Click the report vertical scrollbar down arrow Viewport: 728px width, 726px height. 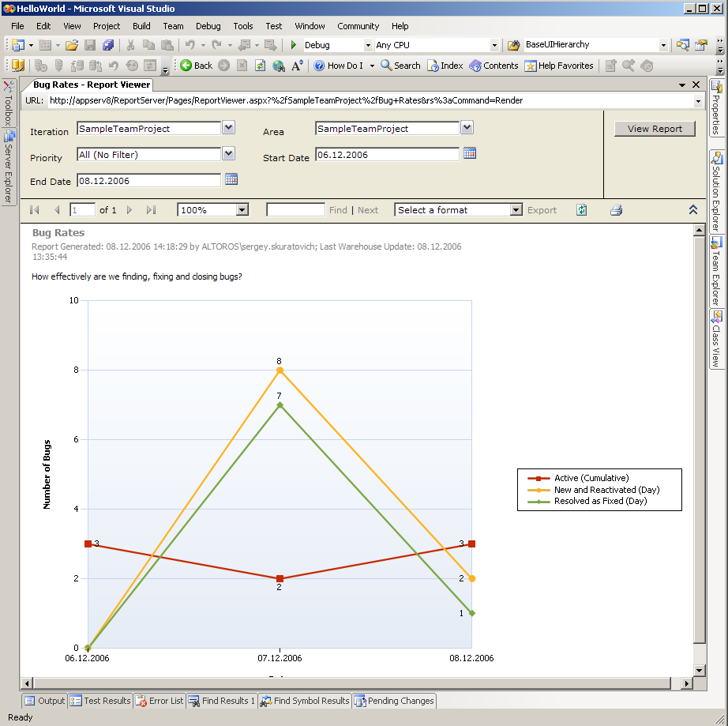(x=700, y=670)
